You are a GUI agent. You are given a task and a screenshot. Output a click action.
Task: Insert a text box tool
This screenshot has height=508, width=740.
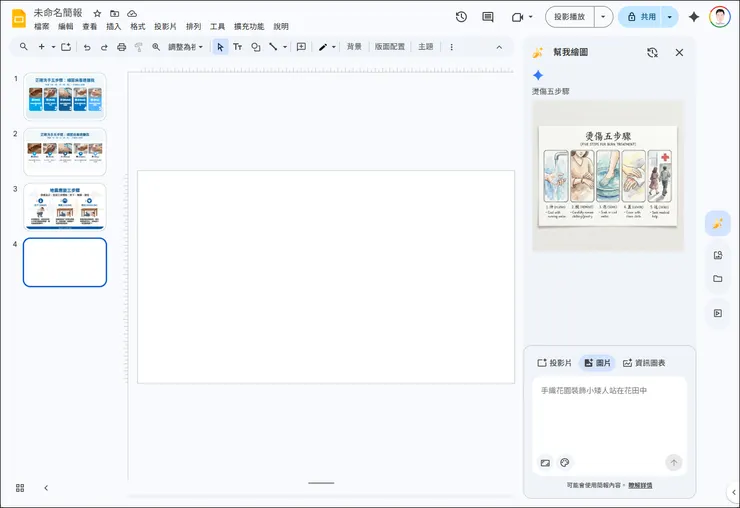237,47
